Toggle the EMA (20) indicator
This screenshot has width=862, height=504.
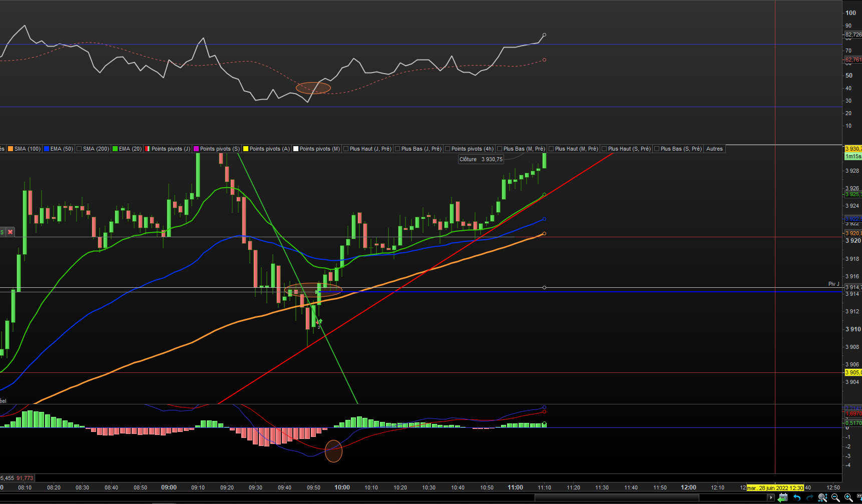[127, 149]
